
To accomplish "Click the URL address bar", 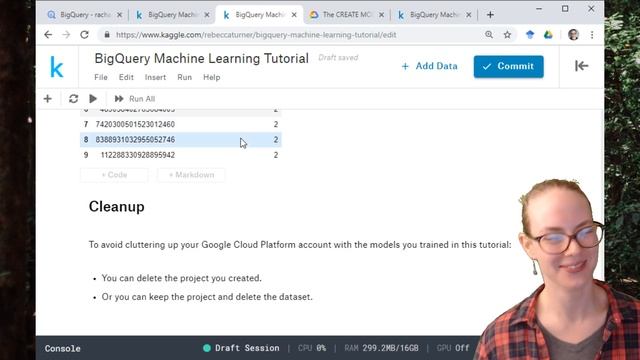I will coord(256,35).
